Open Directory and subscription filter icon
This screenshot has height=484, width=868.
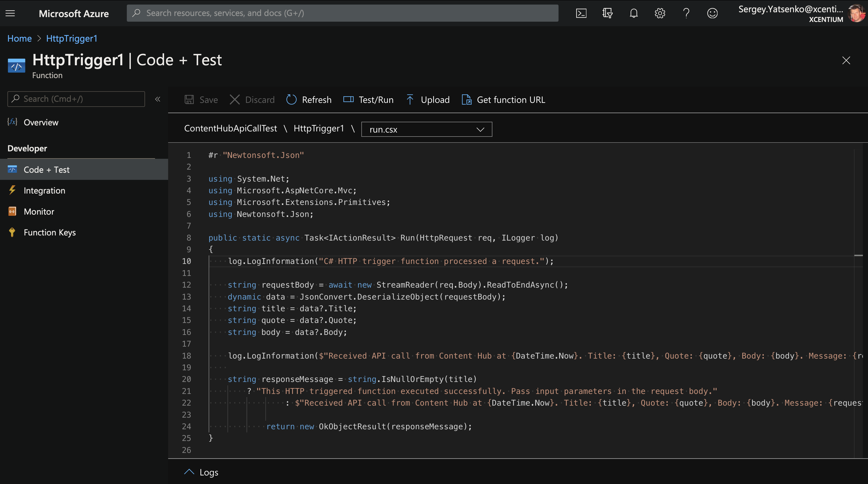(607, 13)
